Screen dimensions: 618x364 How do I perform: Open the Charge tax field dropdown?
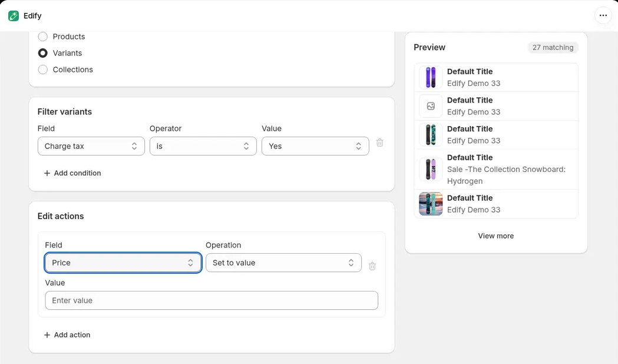[x=91, y=146]
